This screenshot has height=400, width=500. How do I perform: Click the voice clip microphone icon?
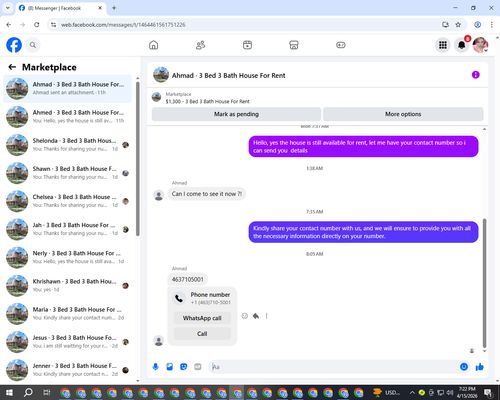pyautogui.click(x=155, y=367)
